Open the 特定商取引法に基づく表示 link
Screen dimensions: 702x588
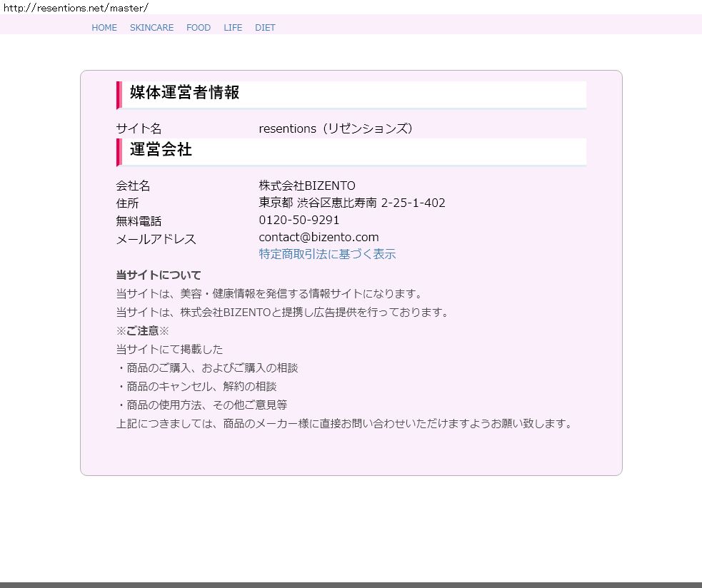[327, 254]
